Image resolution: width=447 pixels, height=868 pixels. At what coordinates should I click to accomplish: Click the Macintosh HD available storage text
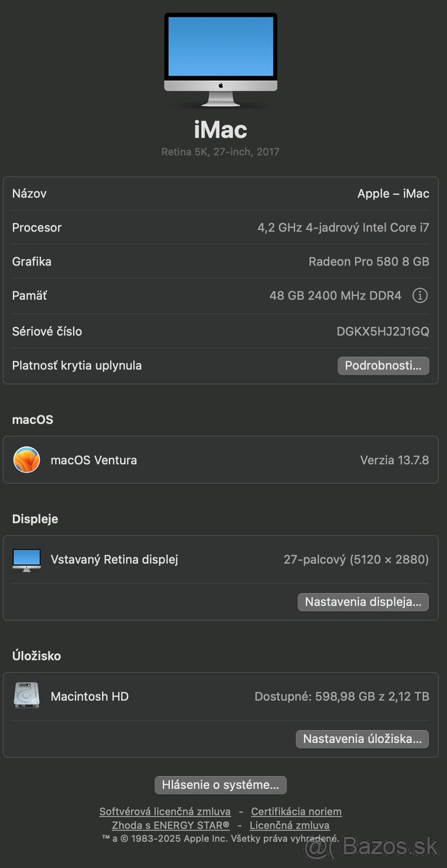pyautogui.click(x=341, y=697)
